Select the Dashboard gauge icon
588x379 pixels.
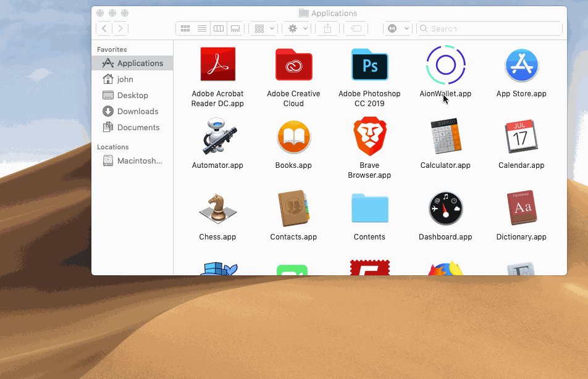pos(445,209)
